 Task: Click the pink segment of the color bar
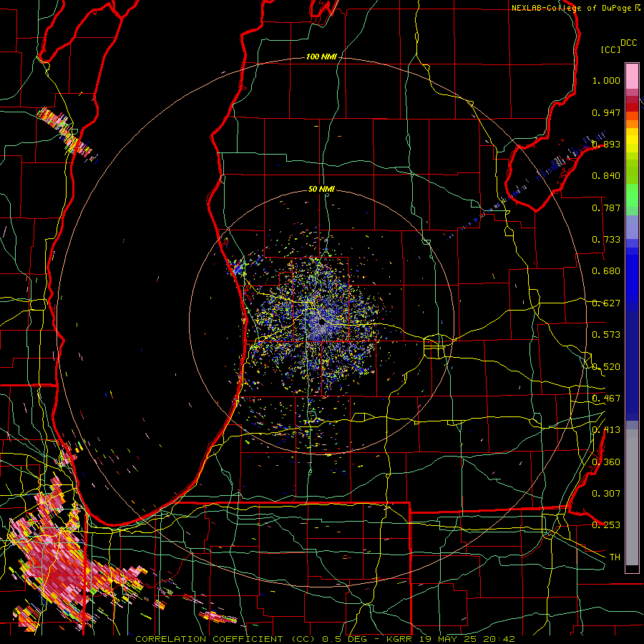[x=632, y=76]
